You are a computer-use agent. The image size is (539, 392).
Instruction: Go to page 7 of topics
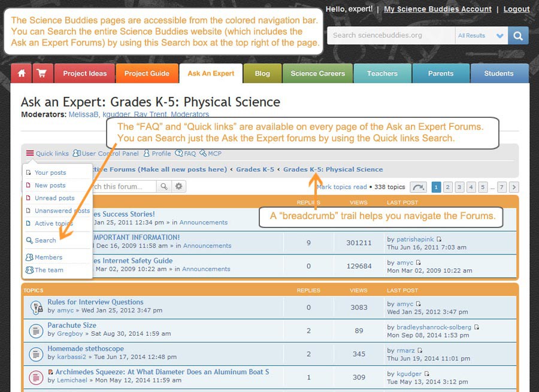coord(501,187)
